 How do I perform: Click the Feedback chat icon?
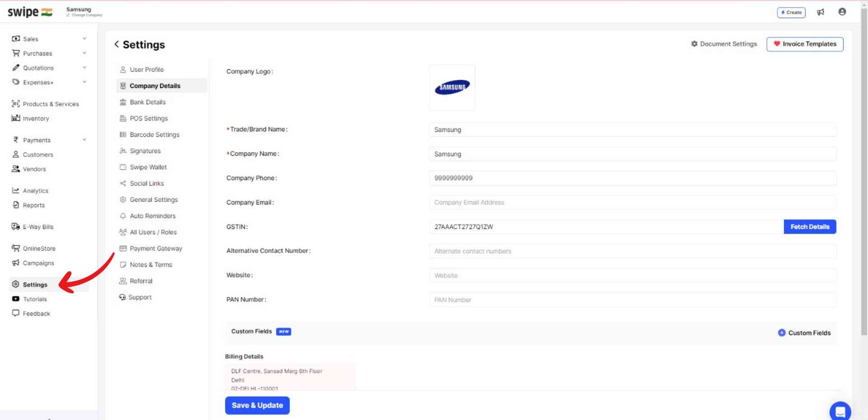coord(16,313)
